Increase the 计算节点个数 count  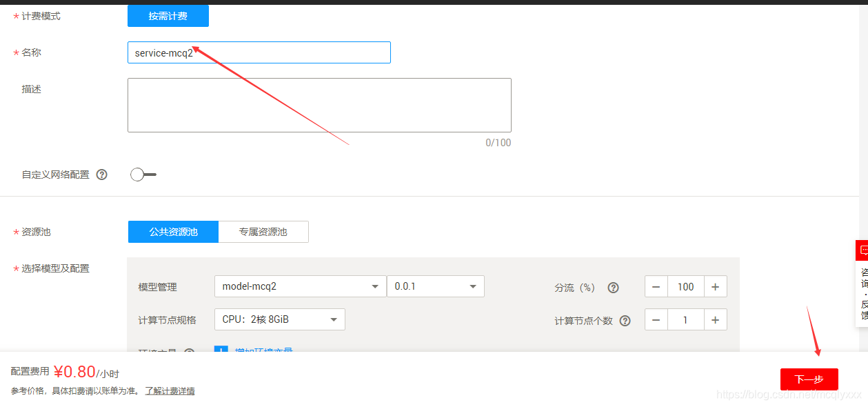[716, 319]
